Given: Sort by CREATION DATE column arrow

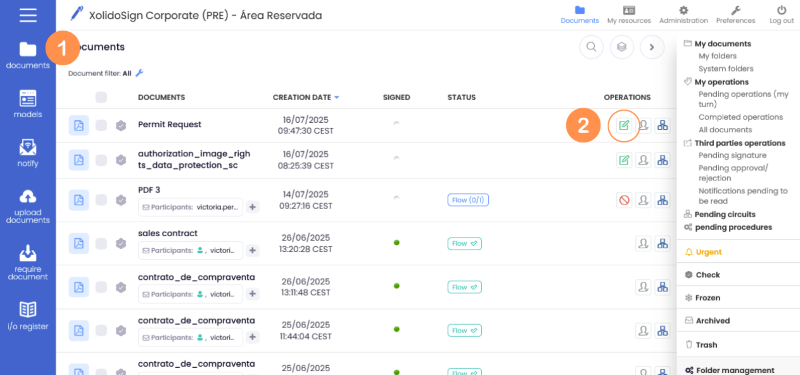Looking at the screenshot, I should (x=337, y=97).
